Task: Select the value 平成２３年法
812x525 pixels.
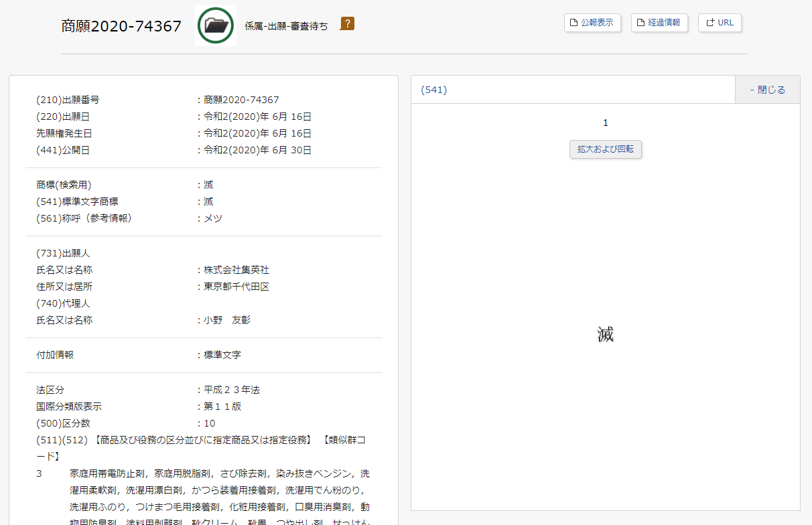Action: point(232,390)
